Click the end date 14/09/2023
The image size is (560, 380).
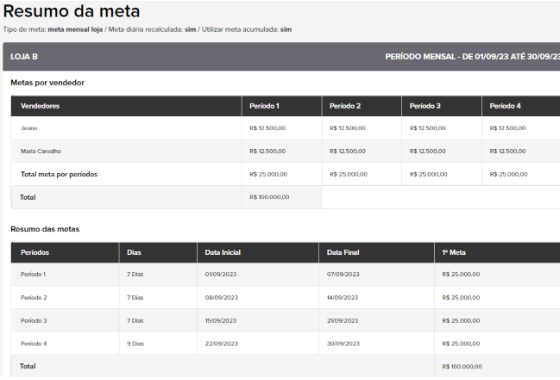tap(342, 298)
